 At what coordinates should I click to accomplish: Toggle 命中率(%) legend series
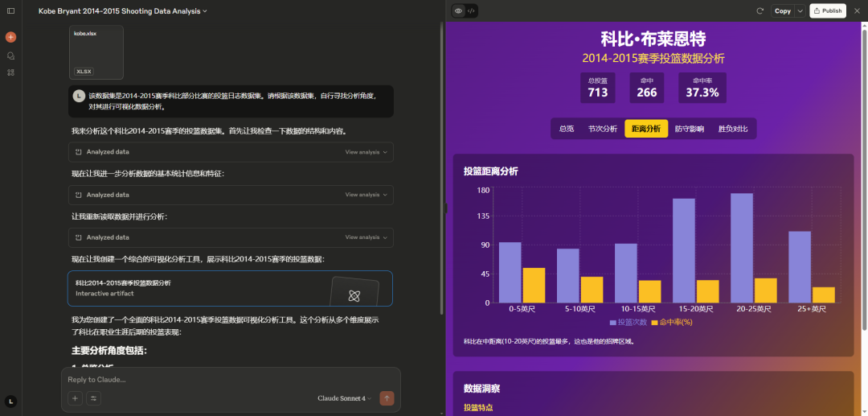(x=672, y=322)
